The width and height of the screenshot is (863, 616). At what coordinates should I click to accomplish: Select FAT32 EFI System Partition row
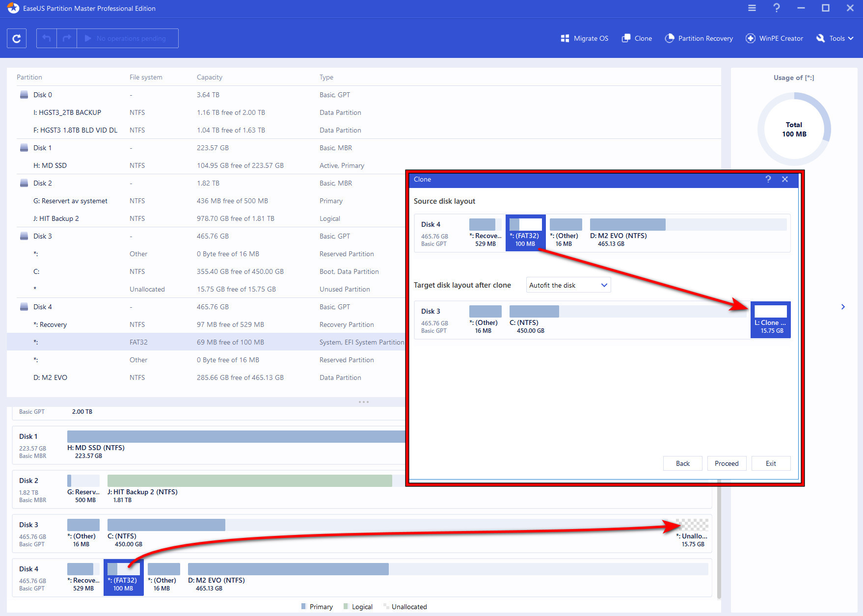click(x=207, y=342)
